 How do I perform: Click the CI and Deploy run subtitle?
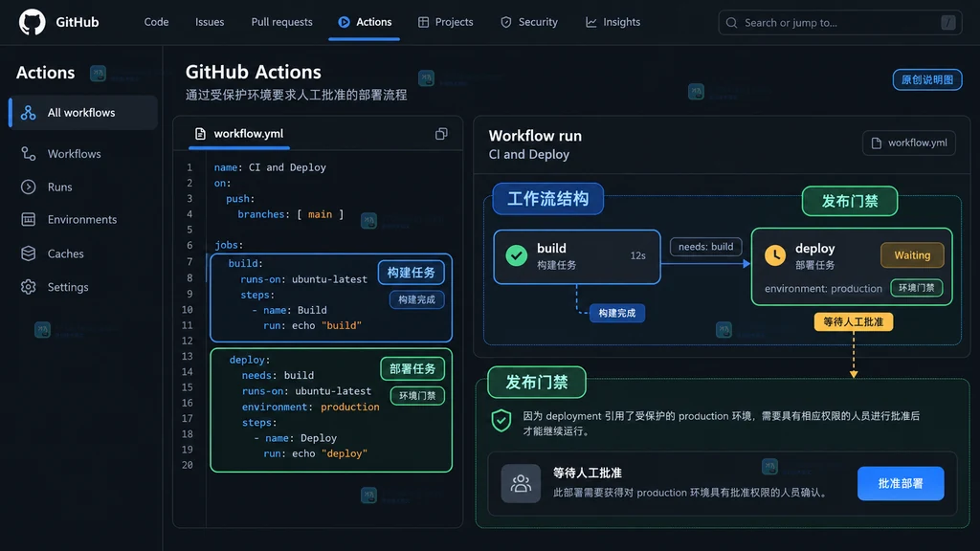click(x=528, y=154)
